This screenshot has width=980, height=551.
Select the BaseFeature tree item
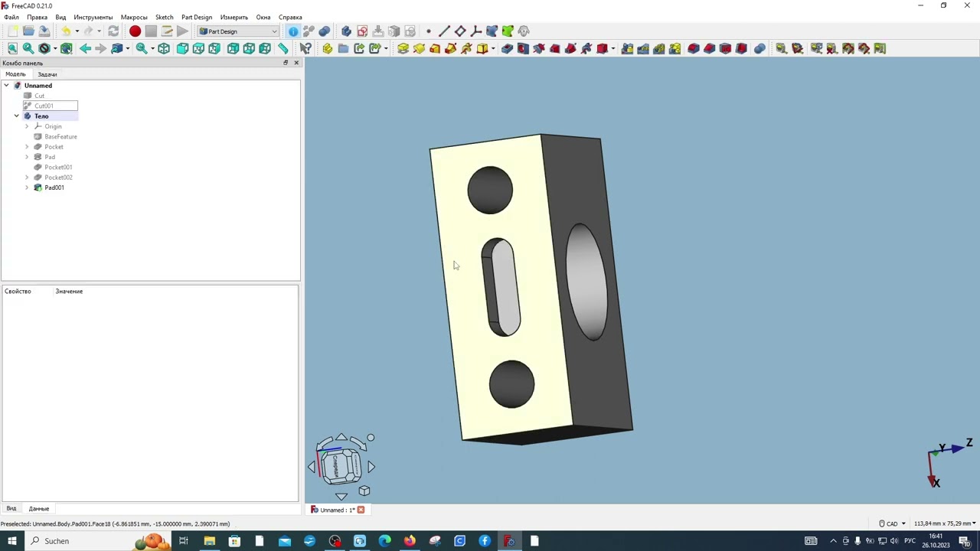pyautogui.click(x=60, y=136)
